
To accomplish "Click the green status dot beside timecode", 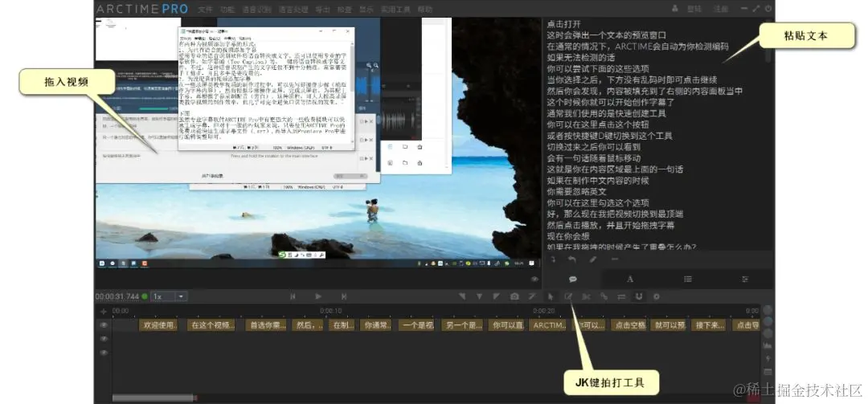I will click(x=145, y=296).
